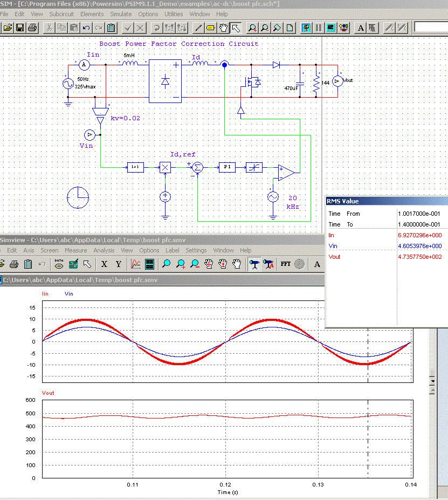Click the FFT button in Simview
Image resolution: width=448 pixels, height=500 pixels.
tap(286, 264)
